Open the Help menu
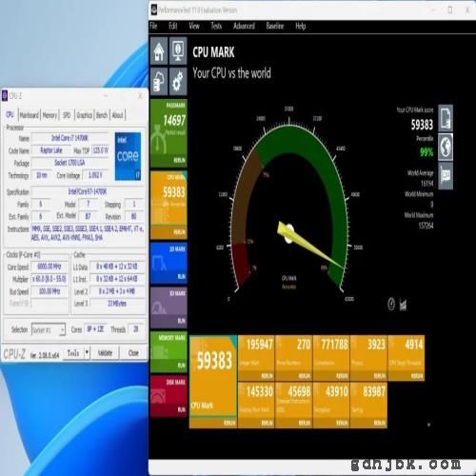Viewport: 476px width, 476px height. tap(300, 26)
